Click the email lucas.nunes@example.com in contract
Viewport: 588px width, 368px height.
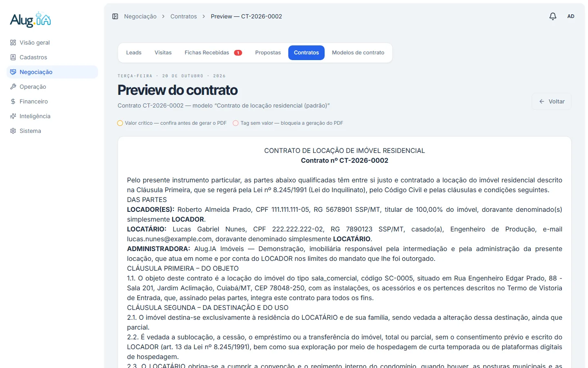pos(169,239)
